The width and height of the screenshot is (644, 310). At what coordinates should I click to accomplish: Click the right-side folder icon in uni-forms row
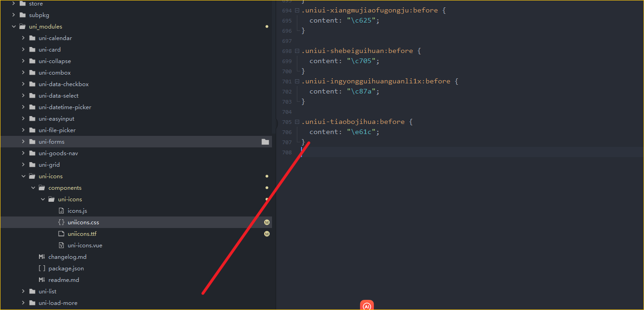click(x=265, y=142)
